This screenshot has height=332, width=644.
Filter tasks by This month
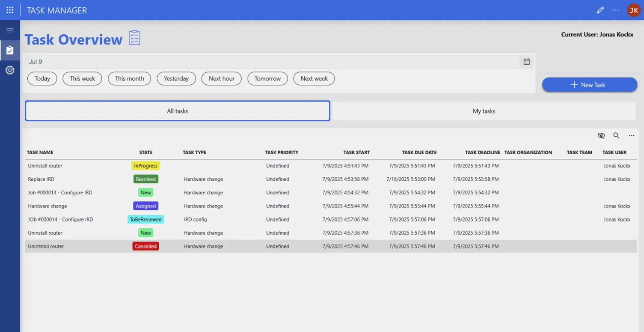tap(129, 78)
